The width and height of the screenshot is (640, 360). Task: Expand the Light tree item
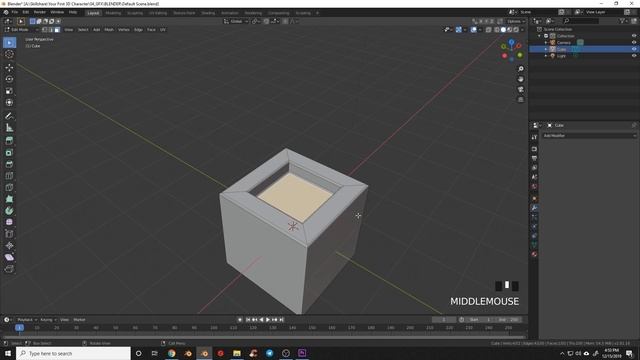tap(546, 56)
